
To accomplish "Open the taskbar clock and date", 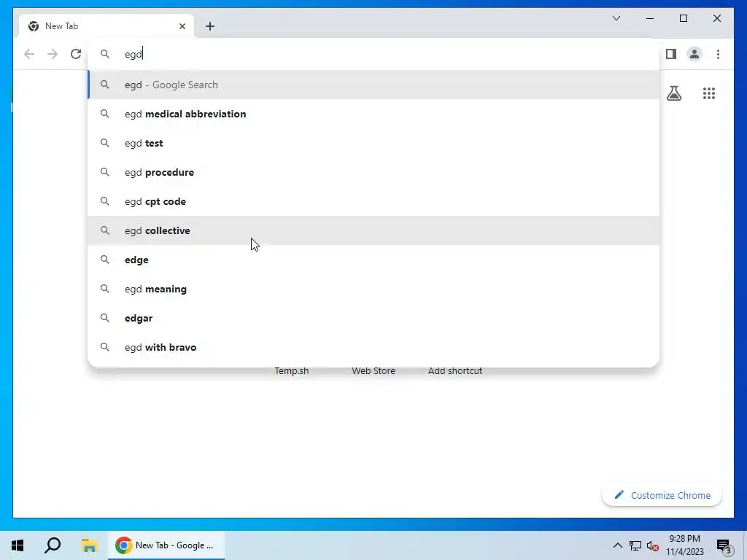I will tap(684, 545).
